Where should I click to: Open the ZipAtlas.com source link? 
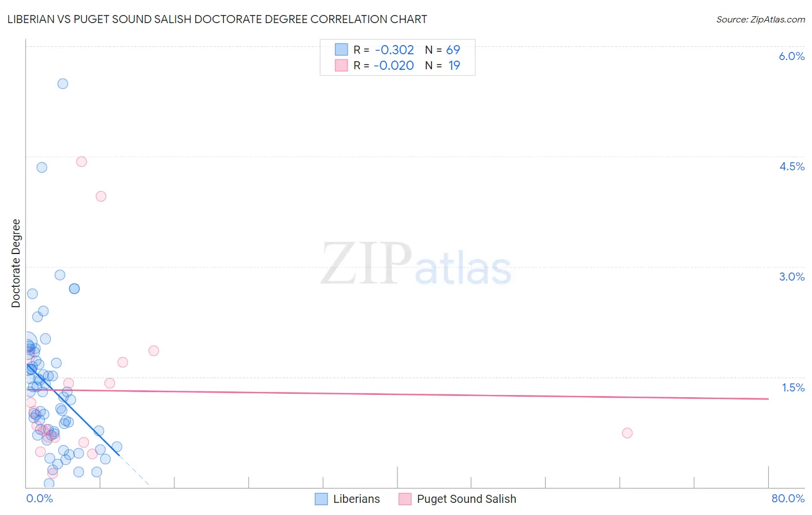click(x=761, y=19)
